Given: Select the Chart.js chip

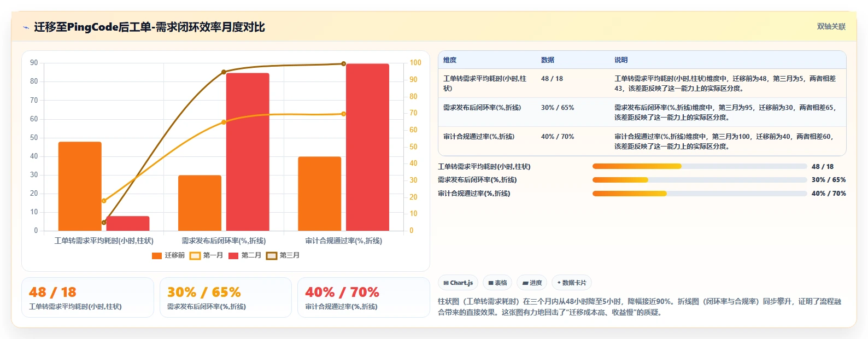Looking at the screenshot, I should [x=458, y=283].
